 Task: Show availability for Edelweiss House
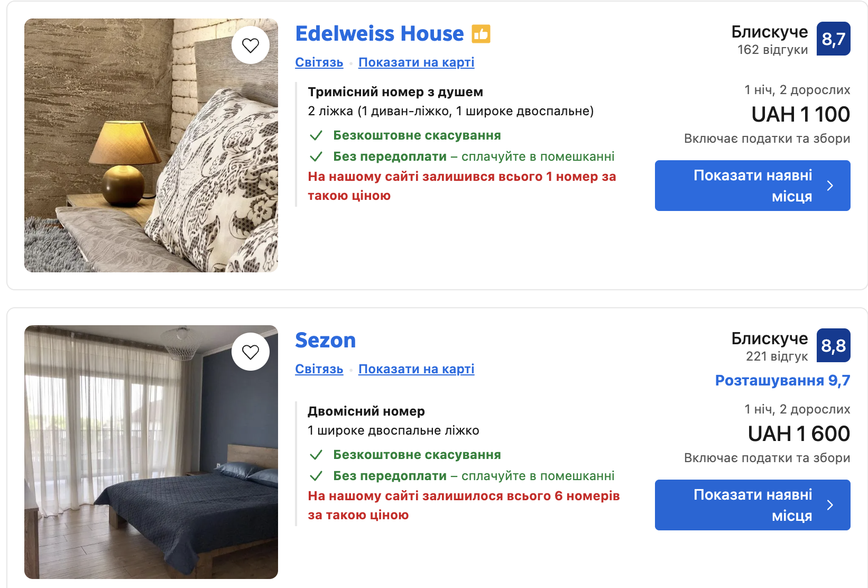[x=752, y=186]
